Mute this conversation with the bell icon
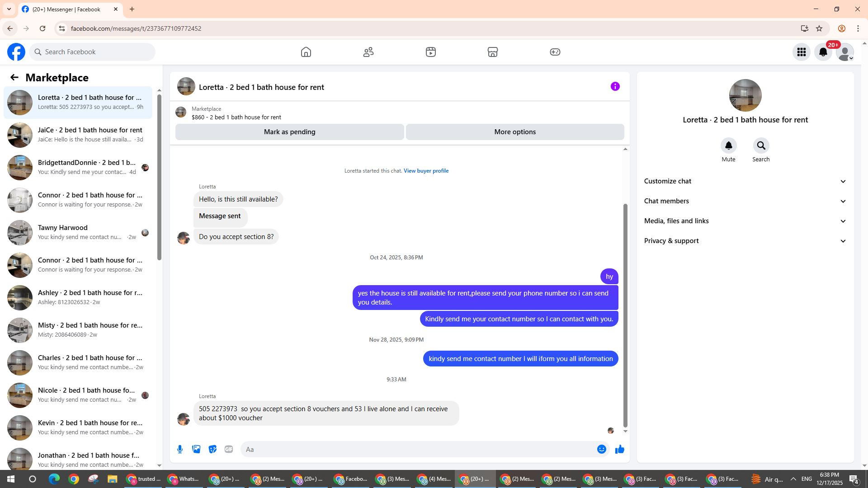Screen dimensions: 868x488 728,146
